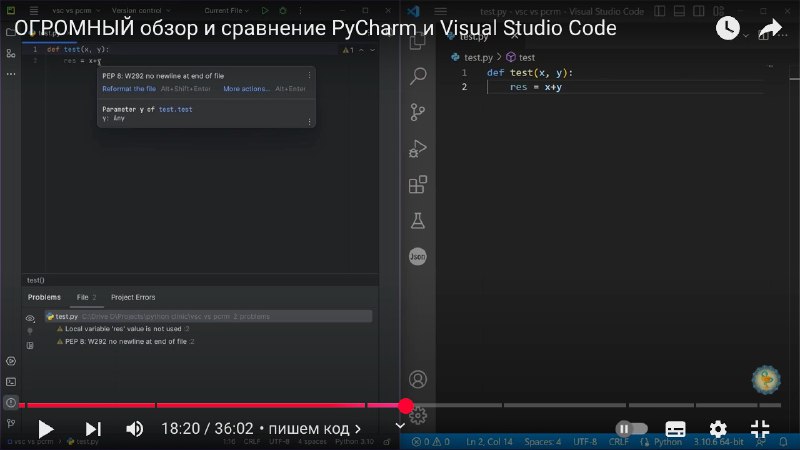Click UTF-8 encoding in VS Code status bar
Viewport: 800px width, 450px height.
(585, 441)
